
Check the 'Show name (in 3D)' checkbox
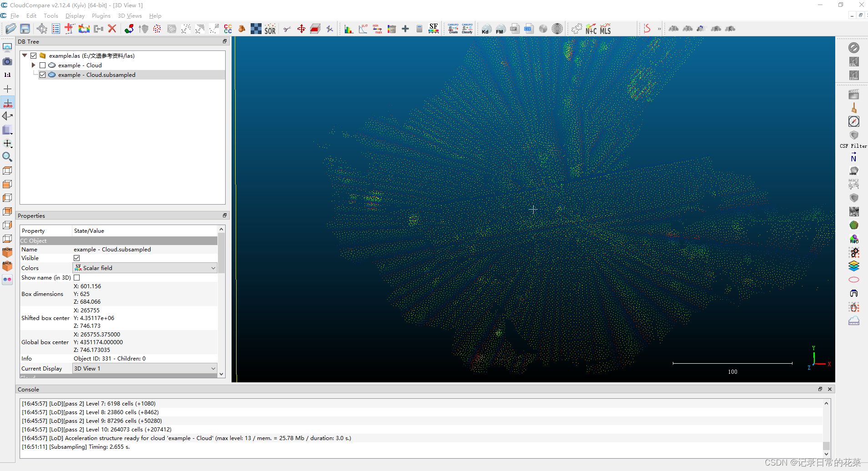coord(77,277)
